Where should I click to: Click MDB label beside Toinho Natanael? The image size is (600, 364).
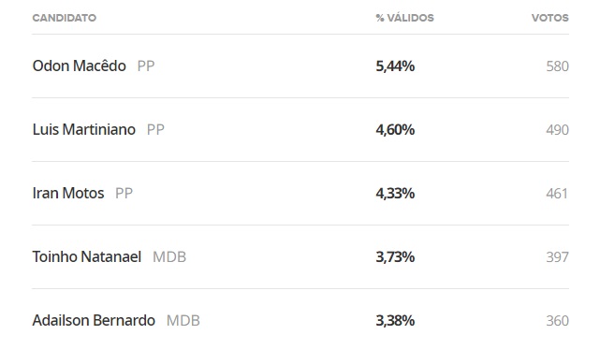[x=169, y=257]
